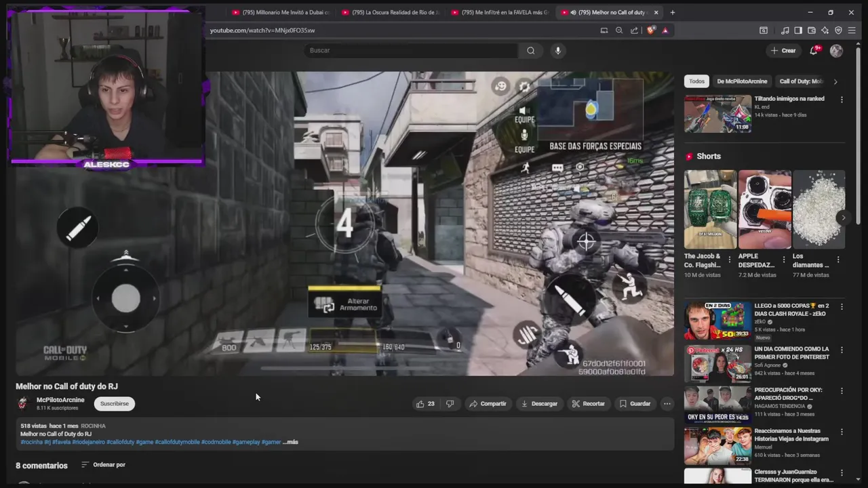This screenshot has height=488, width=868.
Task: Open options for Tiltando inimigos video
Action: coord(842,100)
